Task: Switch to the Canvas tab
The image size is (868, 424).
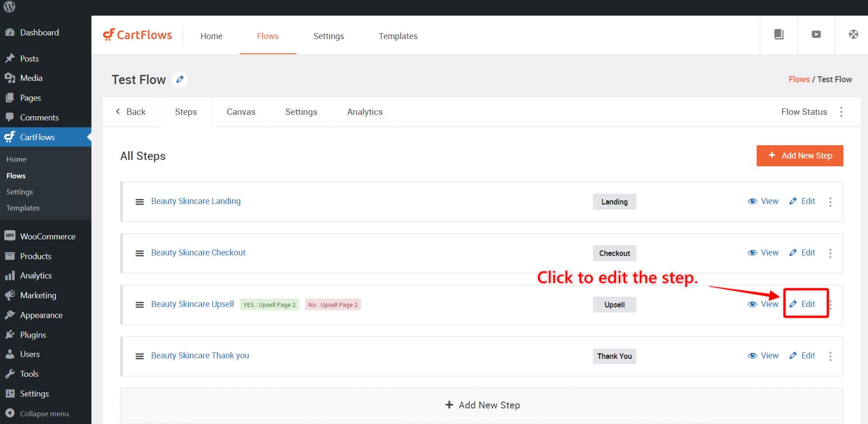Action: [241, 112]
